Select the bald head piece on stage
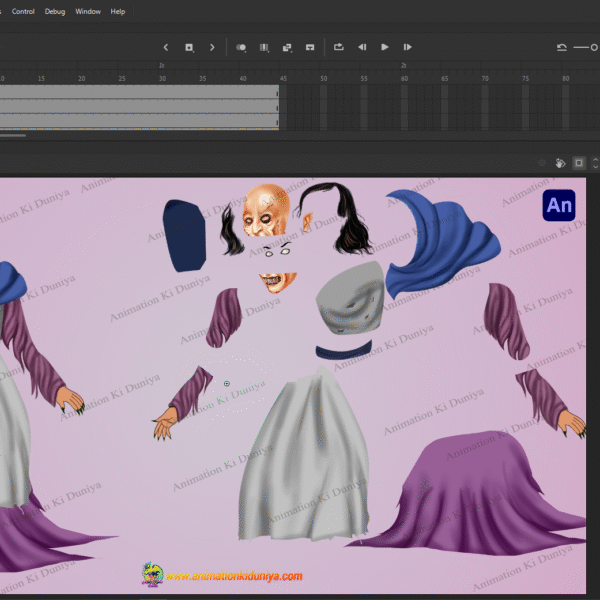Viewport: 600px width, 600px height. click(x=266, y=210)
